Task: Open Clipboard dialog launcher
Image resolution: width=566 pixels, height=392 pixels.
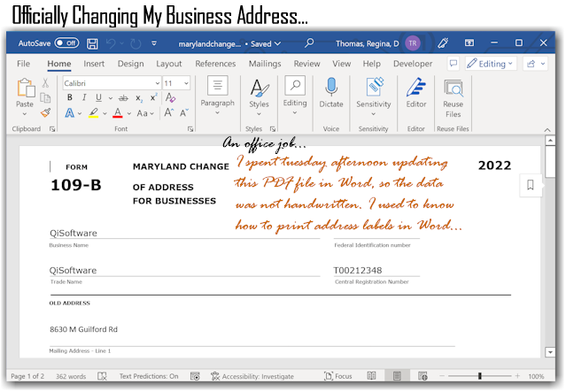Action: click(52, 128)
